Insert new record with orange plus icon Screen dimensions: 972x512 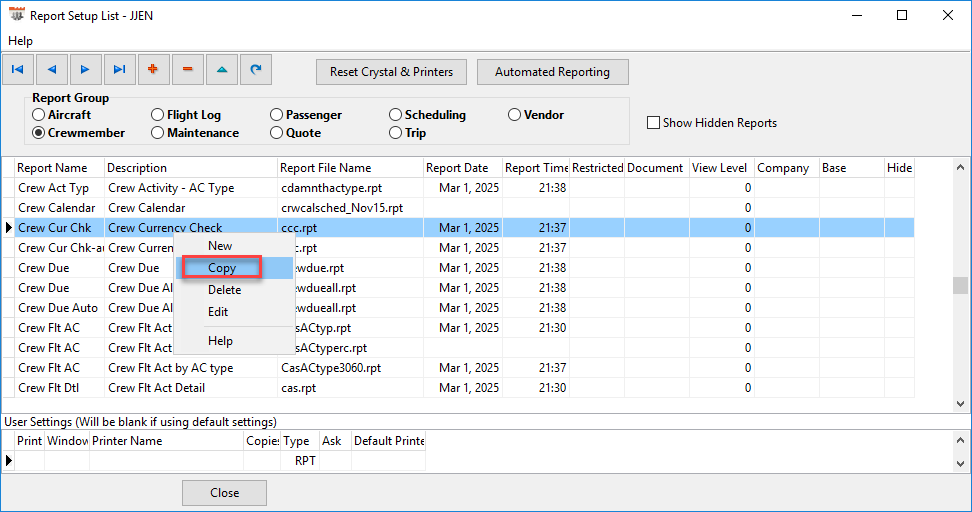tap(154, 69)
